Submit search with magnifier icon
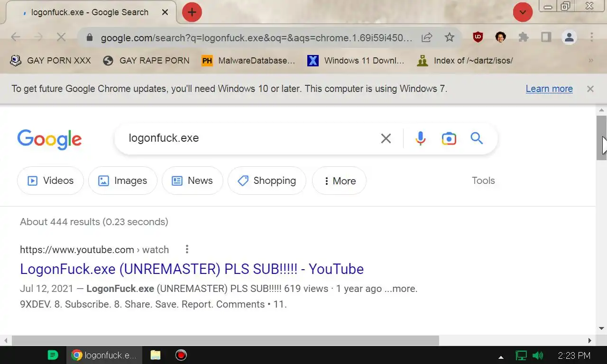This screenshot has height=364, width=607. click(477, 138)
